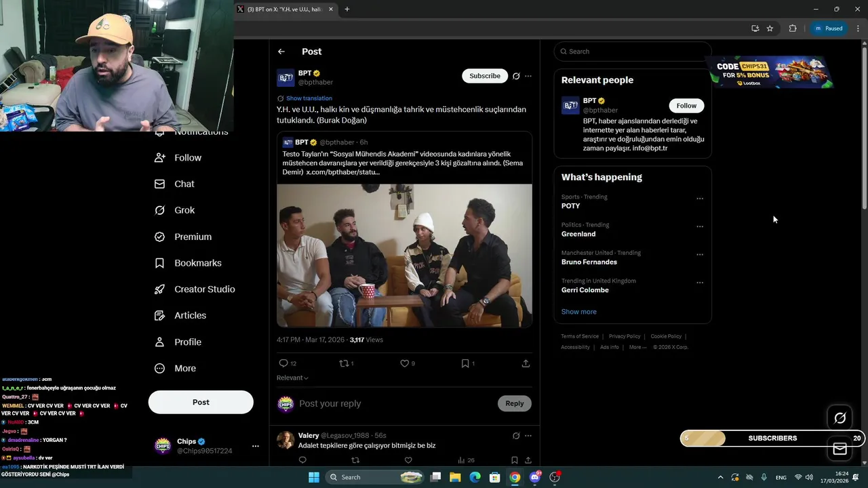Bookmark this page with the star icon
Image resolution: width=868 pixels, height=488 pixels.
pos(770,28)
